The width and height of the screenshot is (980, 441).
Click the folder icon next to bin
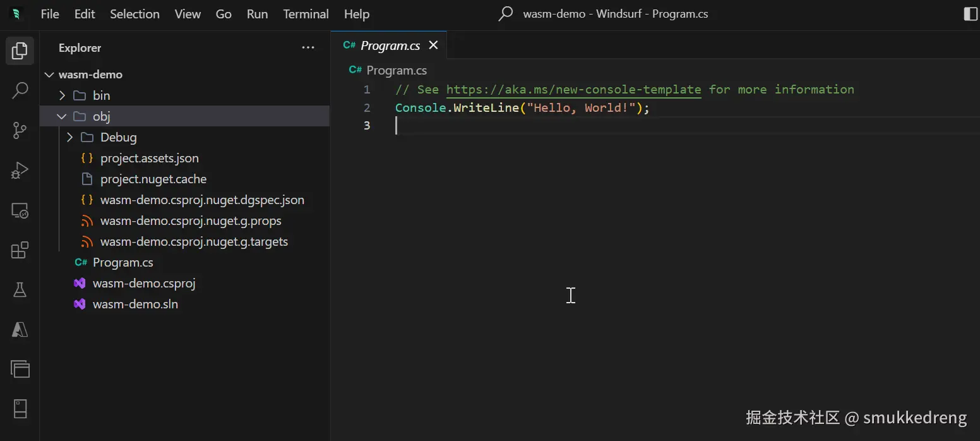click(80, 95)
